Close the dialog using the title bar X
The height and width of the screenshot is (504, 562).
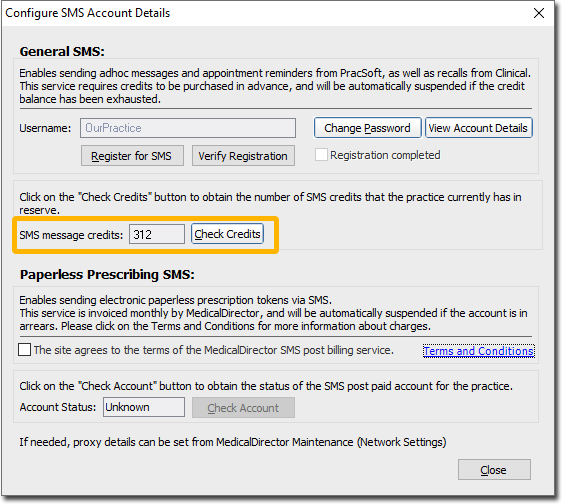tap(539, 13)
